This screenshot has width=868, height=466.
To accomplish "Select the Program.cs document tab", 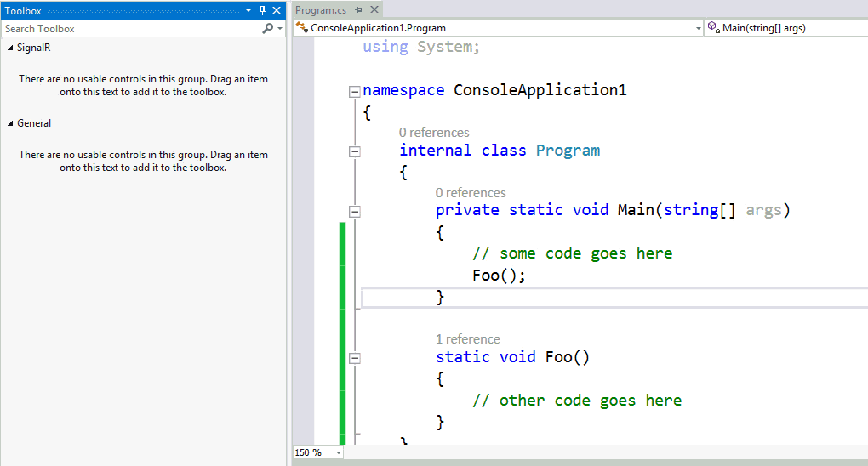I will click(x=323, y=10).
